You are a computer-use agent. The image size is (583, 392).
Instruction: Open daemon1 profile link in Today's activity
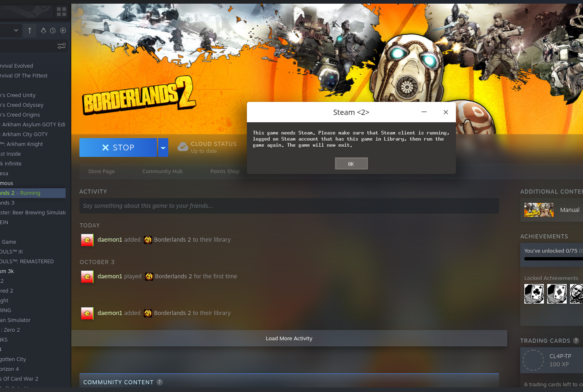pos(110,240)
